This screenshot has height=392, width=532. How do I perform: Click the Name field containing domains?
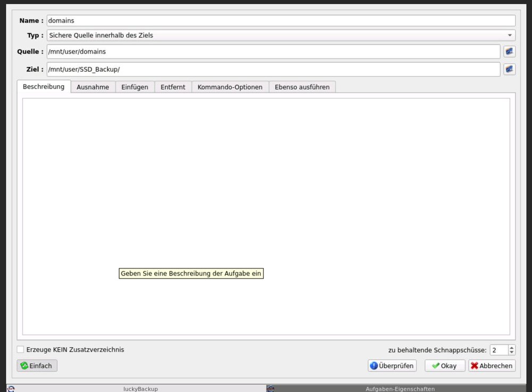(x=281, y=21)
